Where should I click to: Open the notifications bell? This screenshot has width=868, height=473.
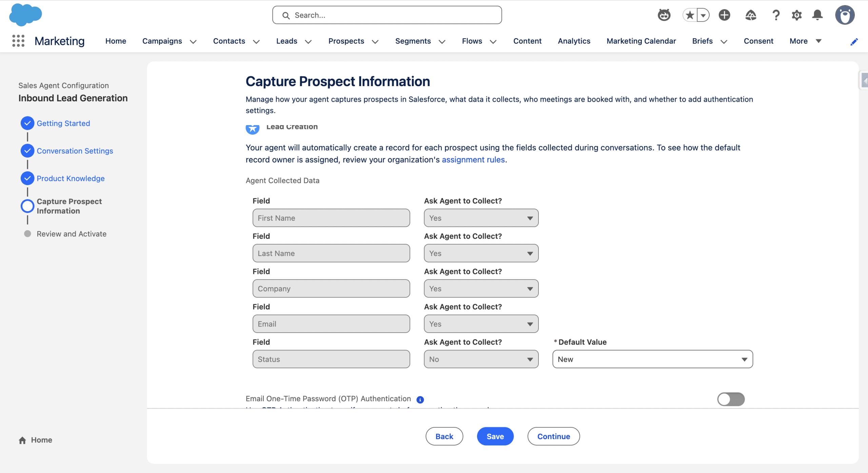[x=817, y=15]
